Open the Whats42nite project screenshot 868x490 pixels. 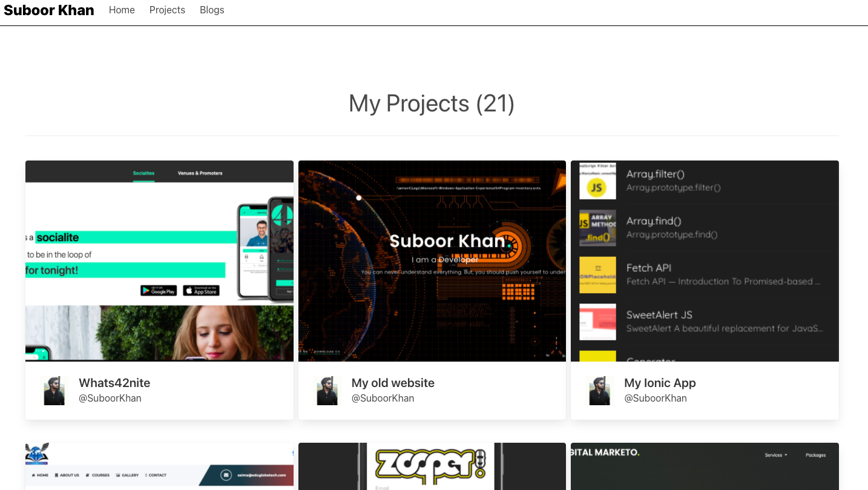tap(159, 261)
